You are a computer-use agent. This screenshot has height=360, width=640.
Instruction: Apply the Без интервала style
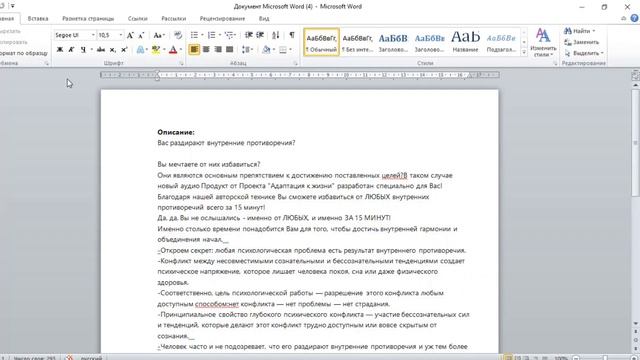pyautogui.click(x=357, y=42)
